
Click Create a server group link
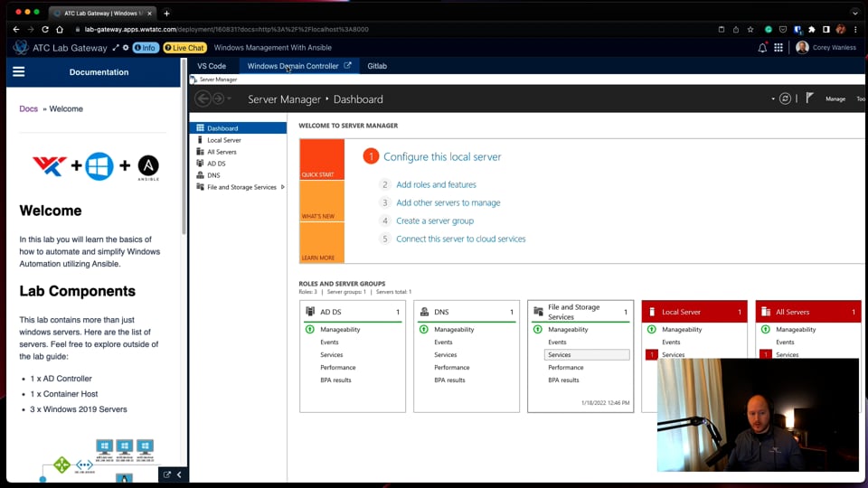point(435,221)
